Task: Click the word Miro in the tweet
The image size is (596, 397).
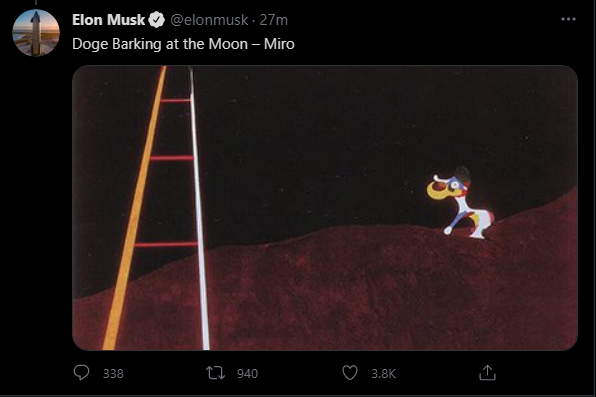Action: [x=279, y=44]
